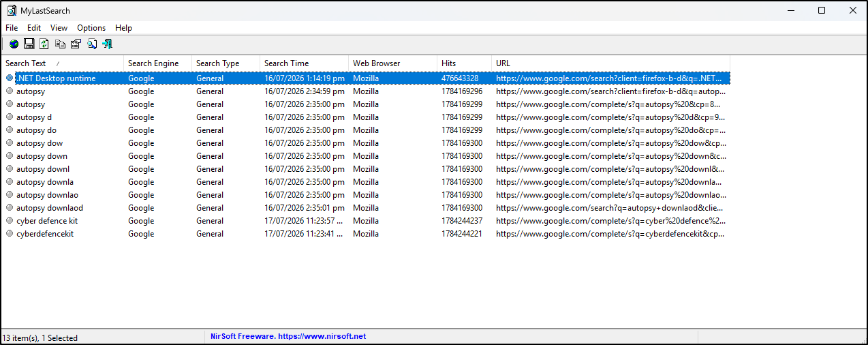Click the search time 16/07/2026 2:35:01 pm
This screenshot has height=345, width=868.
tap(305, 208)
